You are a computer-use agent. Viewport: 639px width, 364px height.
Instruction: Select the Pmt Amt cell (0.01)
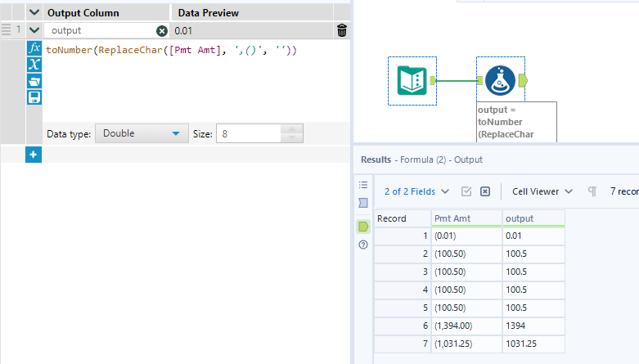(466, 236)
